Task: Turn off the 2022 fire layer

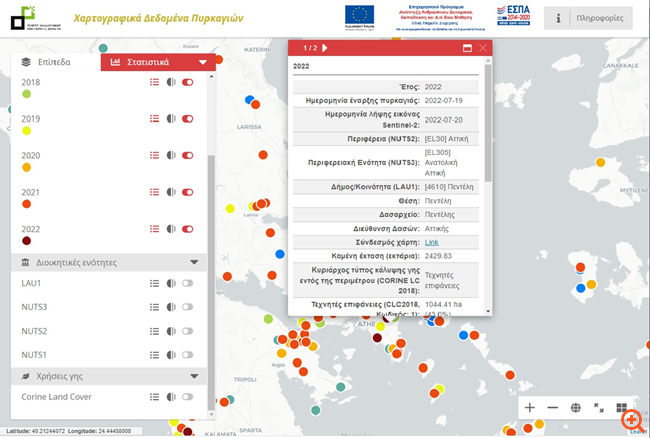Action: (187, 229)
